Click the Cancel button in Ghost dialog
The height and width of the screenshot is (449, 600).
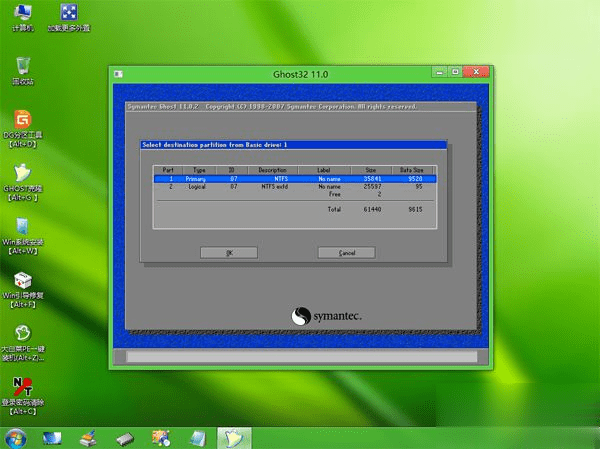(x=347, y=253)
